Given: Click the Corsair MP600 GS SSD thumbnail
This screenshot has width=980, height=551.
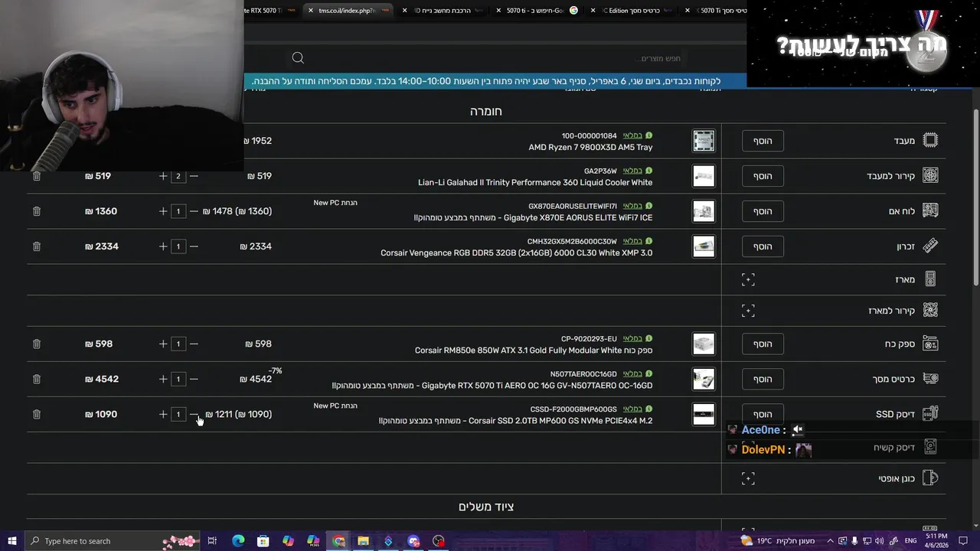Looking at the screenshot, I should (704, 414).
